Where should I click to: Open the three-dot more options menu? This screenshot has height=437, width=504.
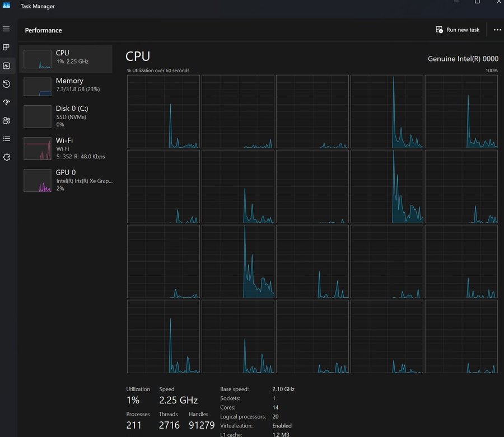coord(497,30)
